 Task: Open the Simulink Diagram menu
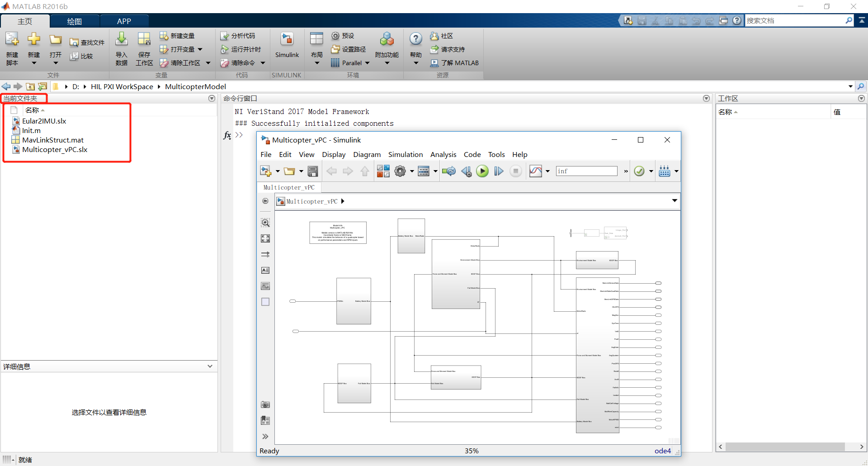click(367, 154)
